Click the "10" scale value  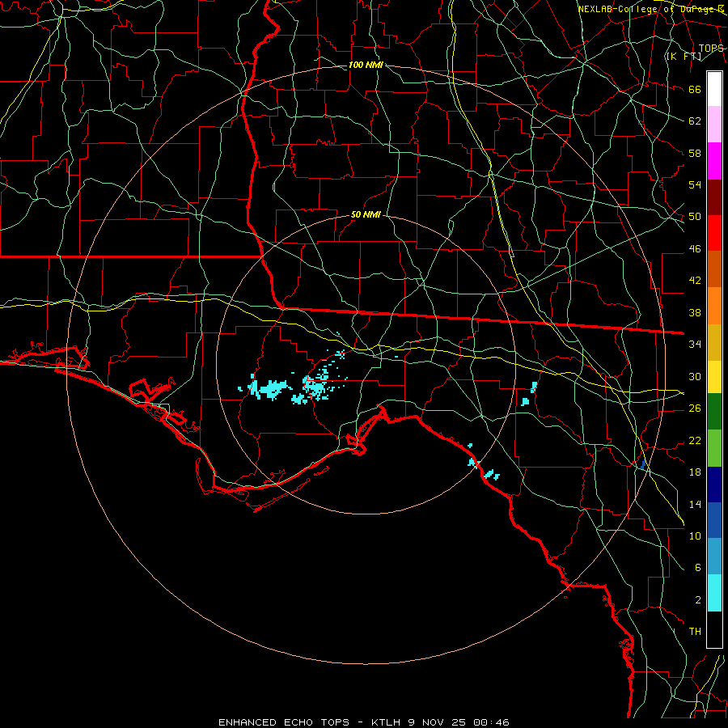(x=695, y=535)
